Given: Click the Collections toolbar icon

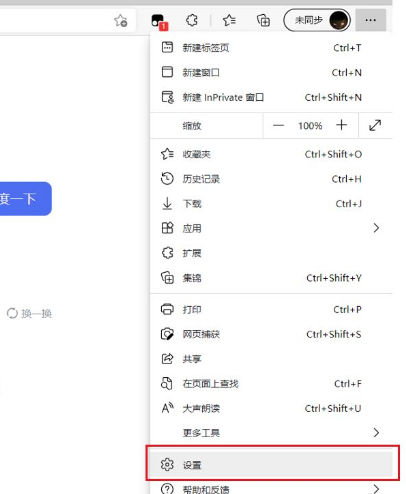Looking at the screenshot, I should (263, 21).
